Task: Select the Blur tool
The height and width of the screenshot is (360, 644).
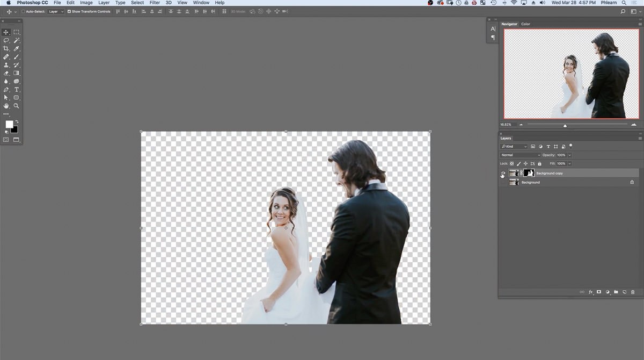Action: pos(6,81)
